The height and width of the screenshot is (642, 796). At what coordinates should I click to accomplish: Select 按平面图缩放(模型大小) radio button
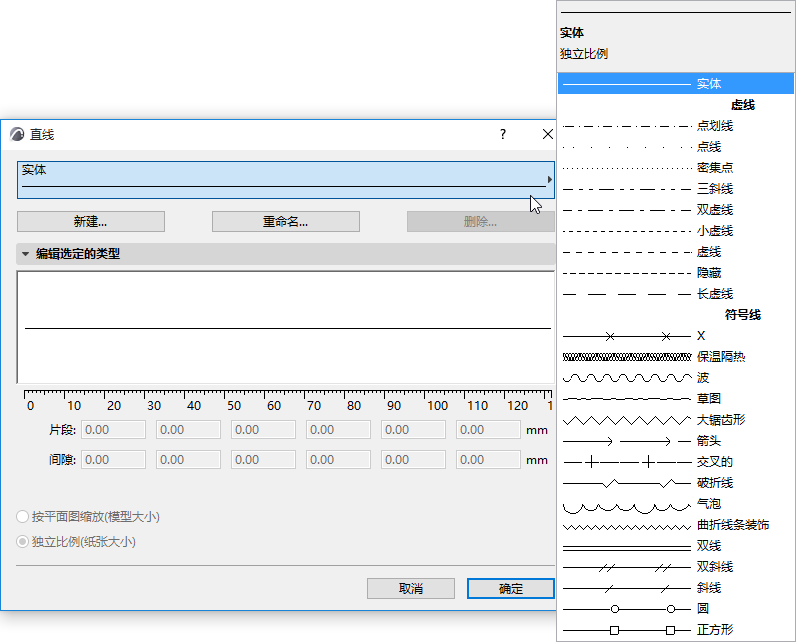coord(22,517)
